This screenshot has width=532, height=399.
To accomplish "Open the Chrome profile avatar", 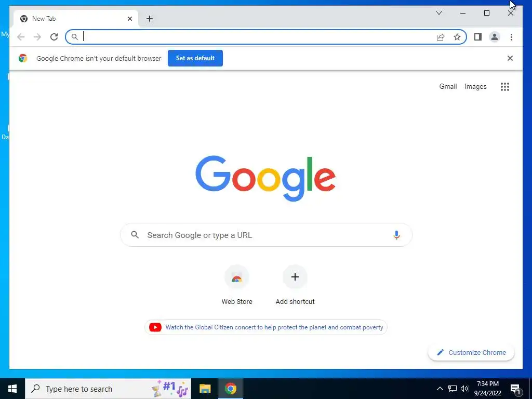I will pos(495,37).
